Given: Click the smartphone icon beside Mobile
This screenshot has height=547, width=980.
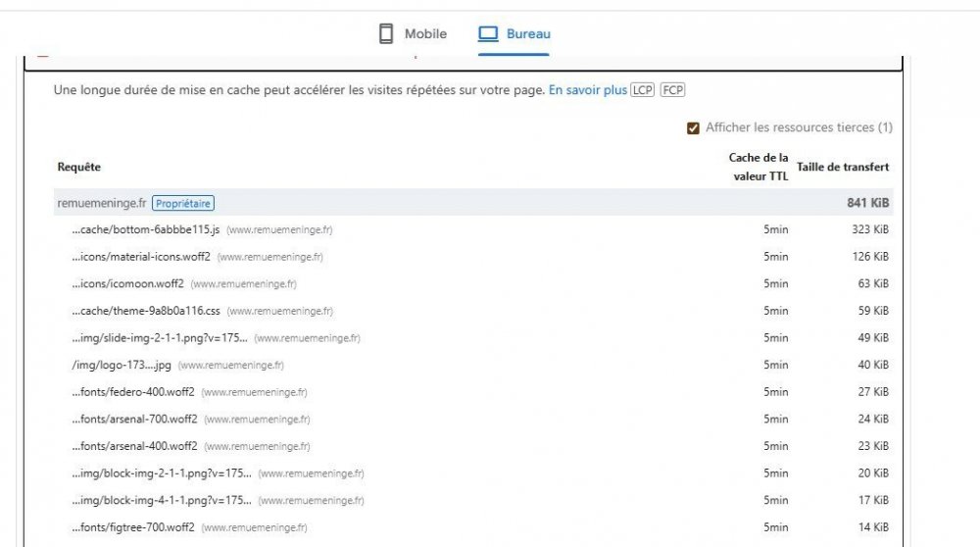Looking at the screenshot, I should tap(386, 34).
